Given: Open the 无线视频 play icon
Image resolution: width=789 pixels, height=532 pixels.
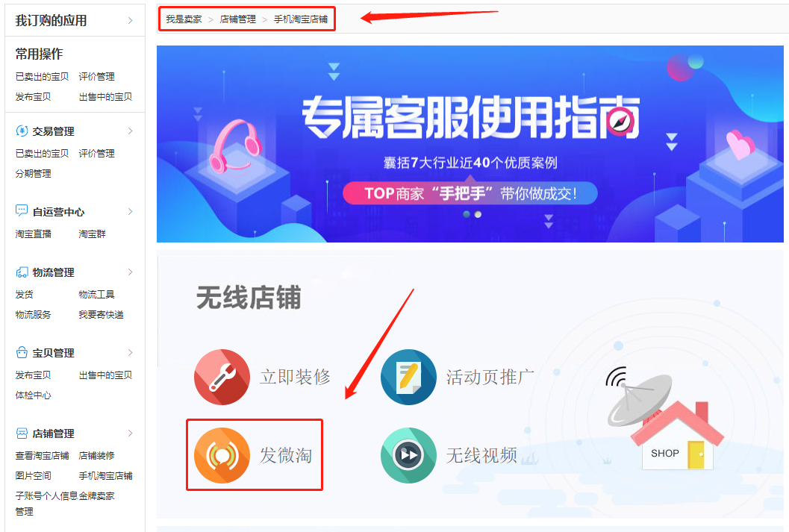Looking at the screenshot, I should [x=408, y=455].
